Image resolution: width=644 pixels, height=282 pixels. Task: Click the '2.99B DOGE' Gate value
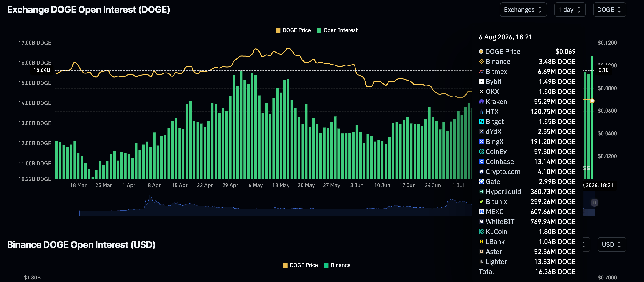[557, 181]
